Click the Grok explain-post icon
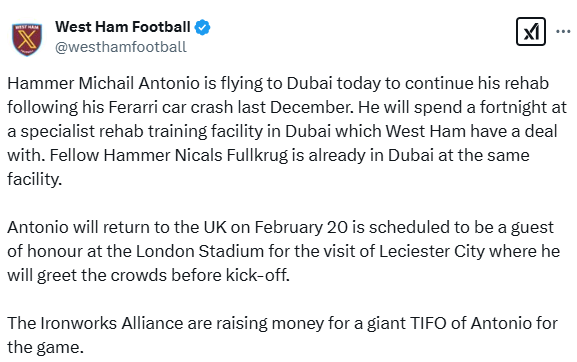The width and height of the screenshot is (577, 362). pyautogui.click(x=531, y=32)
